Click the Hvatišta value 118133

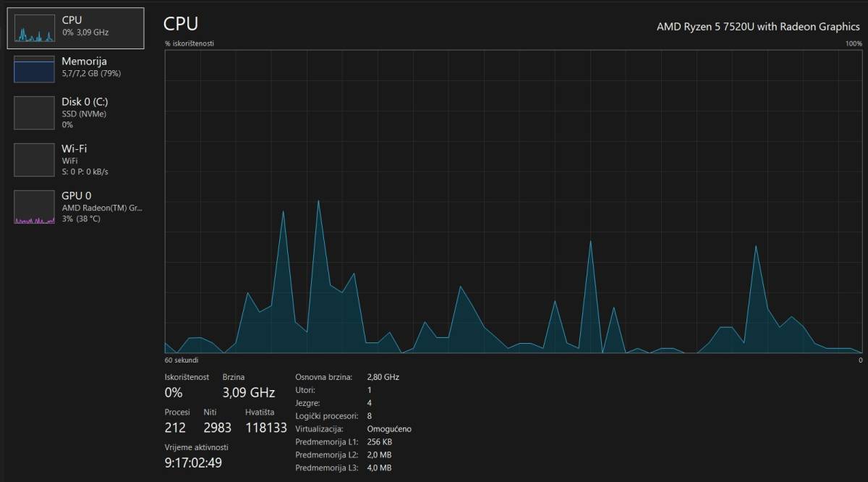tap(265, 428)
